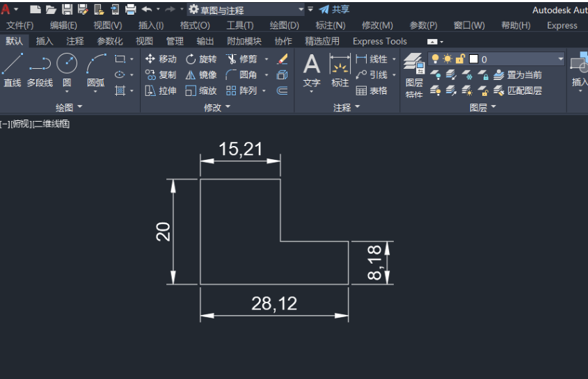The width and height of the screenshot is (588, 379).
Task: Click the 15,21 dimension text
Action: [x=240, y=149]
